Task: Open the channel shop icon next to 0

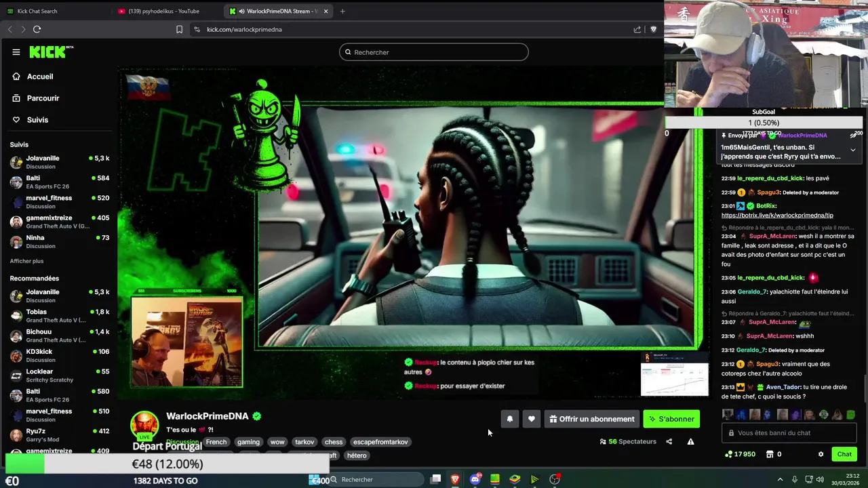Action: click(770, 454)
